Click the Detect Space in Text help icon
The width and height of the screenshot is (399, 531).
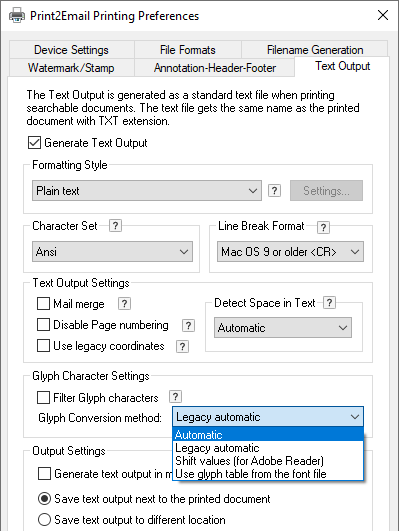tap(330, 302)
